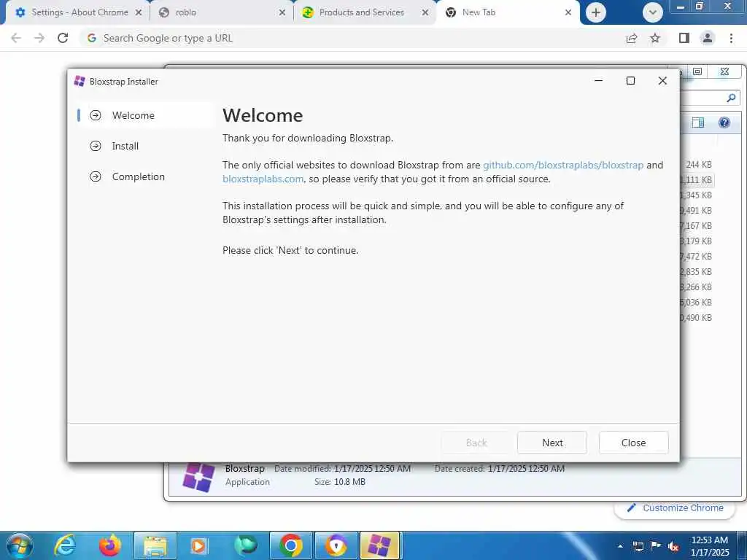Show hidden tray icons arrow
This screenshot has height=560, width=747.
point(621,546)
